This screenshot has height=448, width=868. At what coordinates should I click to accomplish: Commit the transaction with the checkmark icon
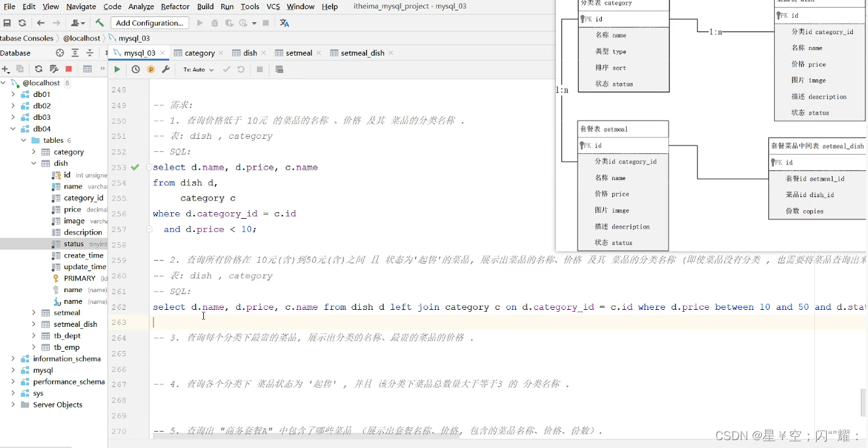tap(227, 69)
